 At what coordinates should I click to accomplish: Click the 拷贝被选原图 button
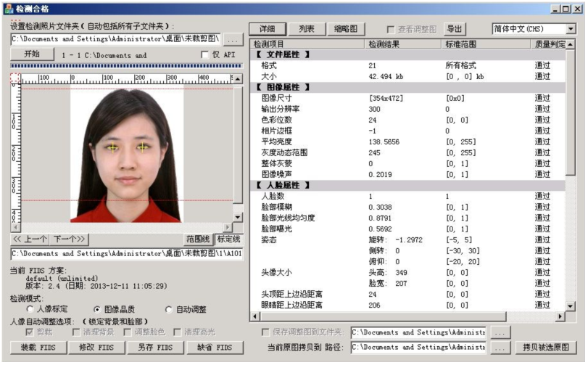[x=546, y=348]
